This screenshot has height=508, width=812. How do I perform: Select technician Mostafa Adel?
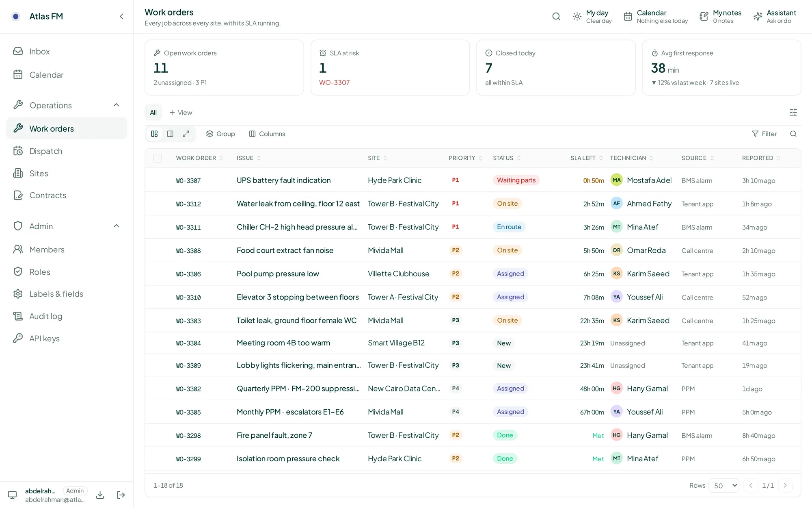click(x=641, y=180)
